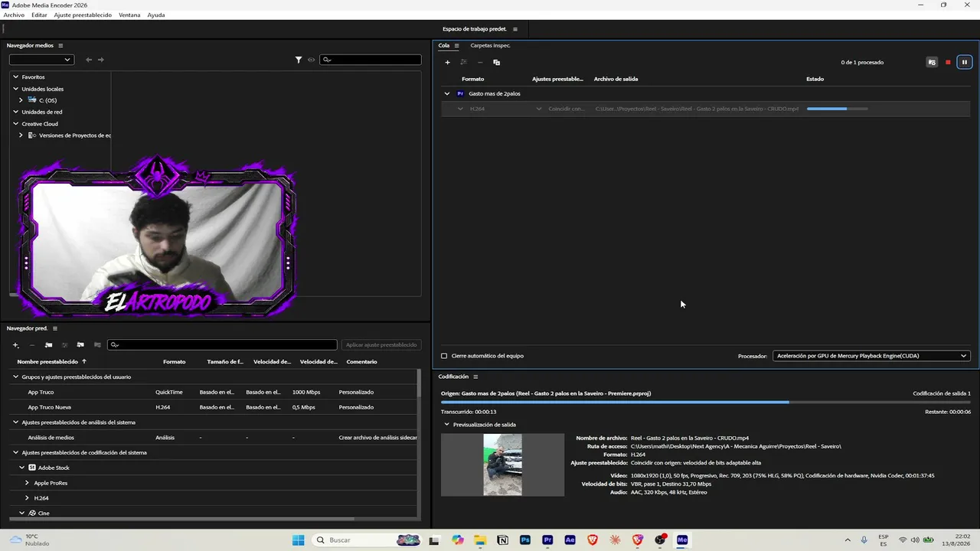Expand the H.264 preset group under Adobe Stock
980x551 pixels.
[27, 498]
